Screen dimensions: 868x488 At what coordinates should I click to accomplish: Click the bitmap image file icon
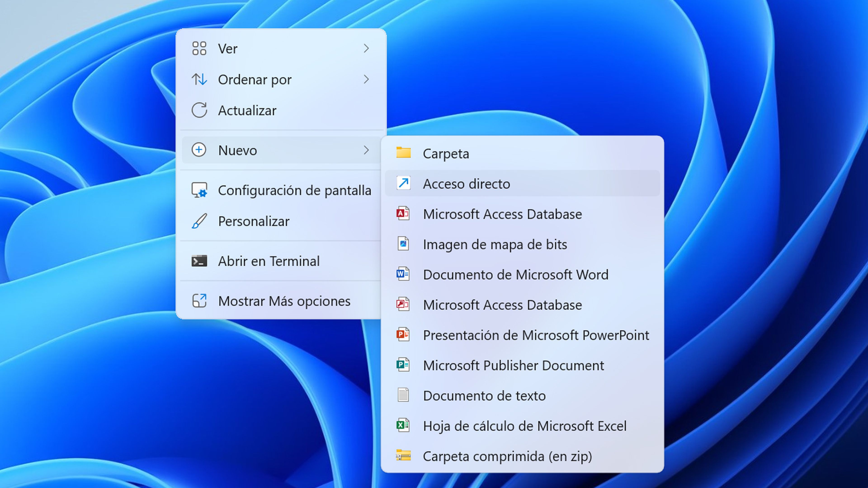tap(403, 244)
